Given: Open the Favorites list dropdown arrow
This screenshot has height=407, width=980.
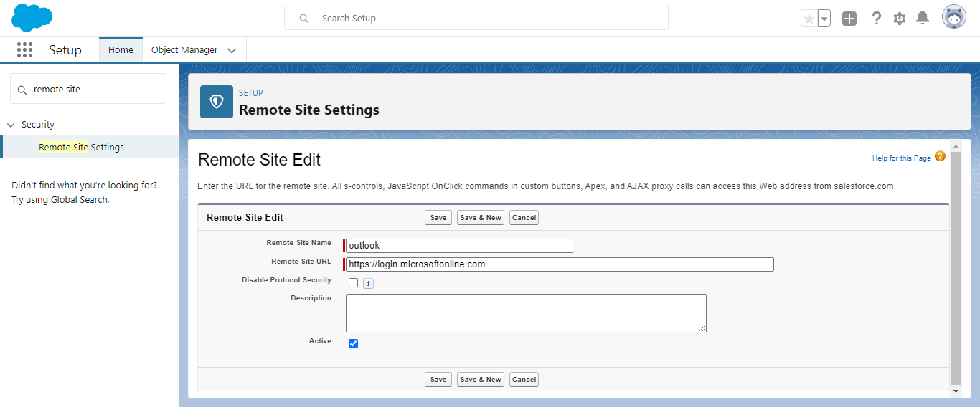Looking at the screenshot, I should (824, 19).
